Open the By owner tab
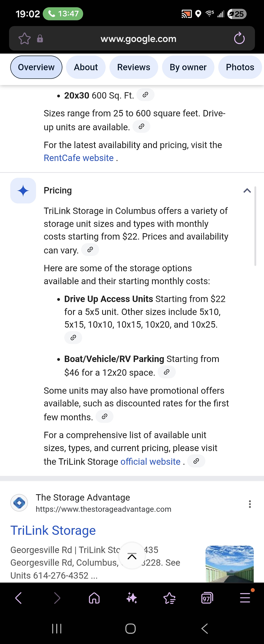 tap(188, 67)
